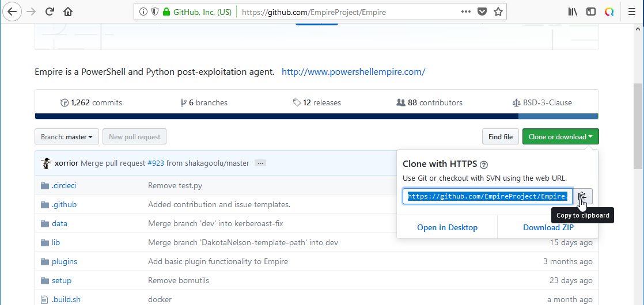Screen dimensions: 644x305
Task: Toggle the Clone or download dropdown
Action: click(x=560, y=137)
